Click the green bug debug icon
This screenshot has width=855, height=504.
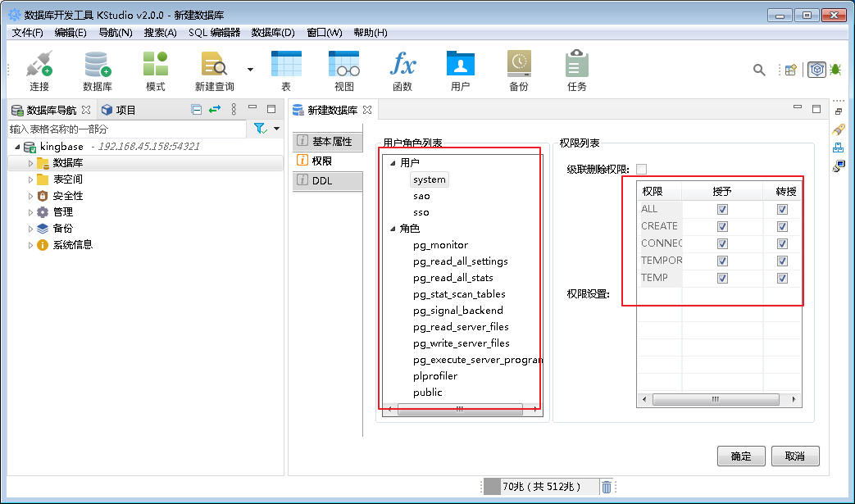coord(835,70)
